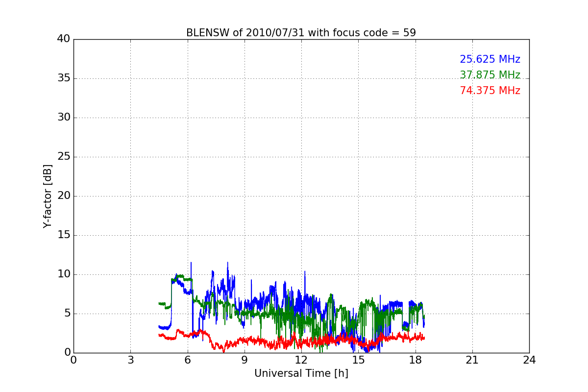
Task: Select the red '74.375 MHz' legend label
Action: pyautogui.click(x=490, y=91)
